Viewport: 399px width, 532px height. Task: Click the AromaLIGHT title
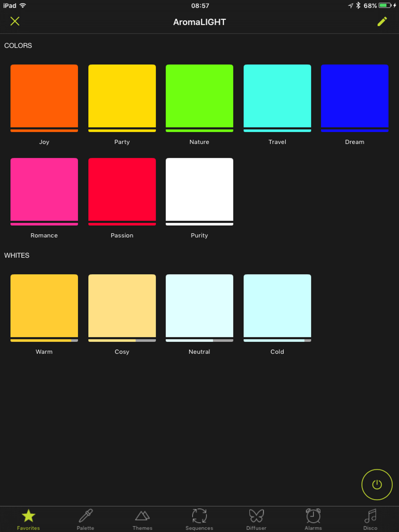point(199,22)
